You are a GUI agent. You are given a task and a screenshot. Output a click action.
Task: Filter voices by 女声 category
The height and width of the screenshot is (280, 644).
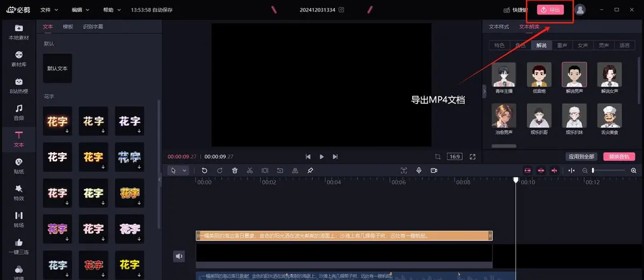pos(583,46)
